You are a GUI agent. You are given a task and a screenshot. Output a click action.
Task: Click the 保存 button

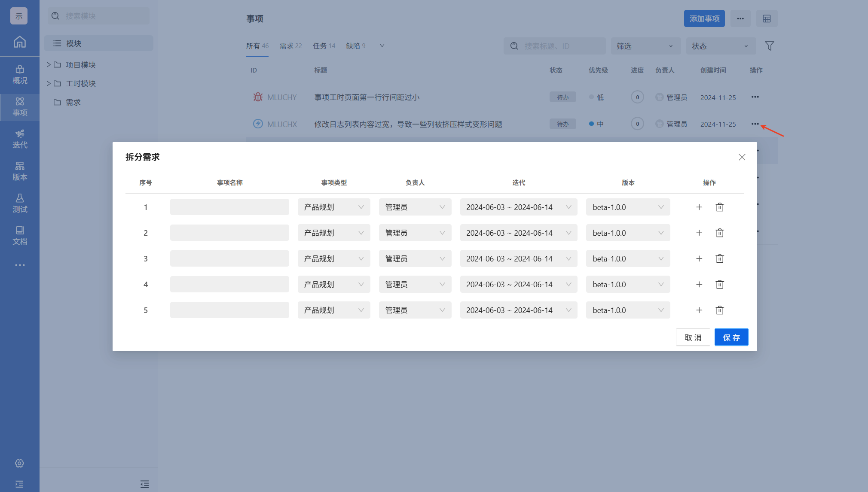tap(731, 337)
